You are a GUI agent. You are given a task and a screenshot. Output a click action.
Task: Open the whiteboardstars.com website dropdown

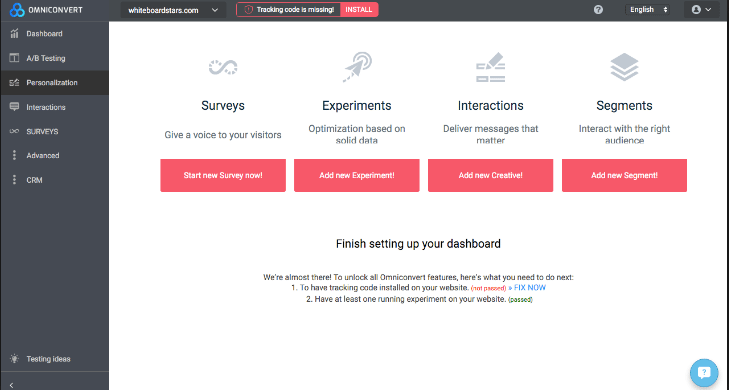(173, 10)
